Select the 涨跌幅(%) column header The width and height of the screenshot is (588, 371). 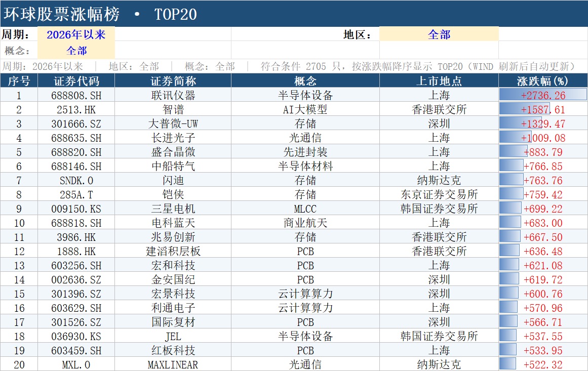543,80
